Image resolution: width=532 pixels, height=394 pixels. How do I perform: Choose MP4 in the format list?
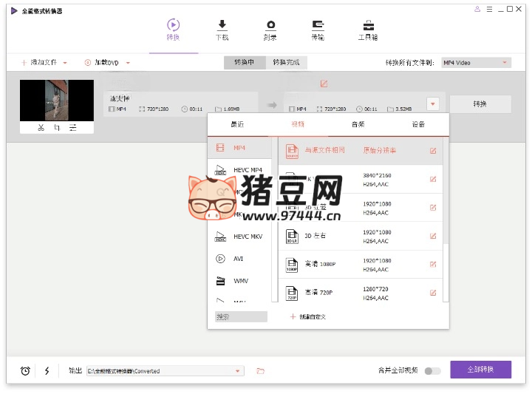[x=239, y=148]
